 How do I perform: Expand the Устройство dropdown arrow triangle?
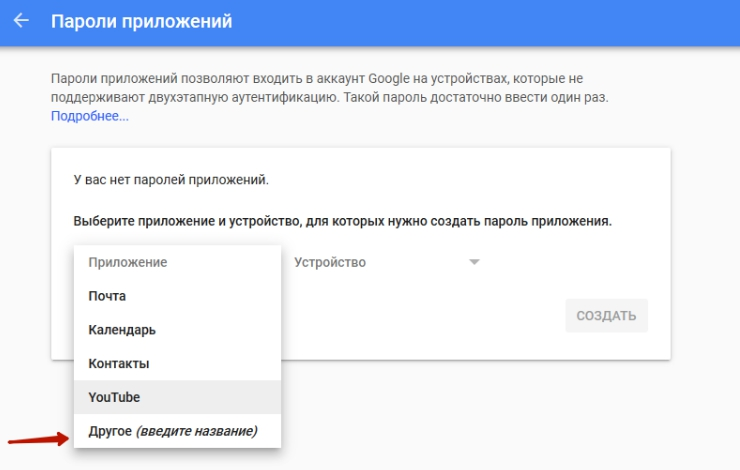pyautogui.click(x=475, y=262)
